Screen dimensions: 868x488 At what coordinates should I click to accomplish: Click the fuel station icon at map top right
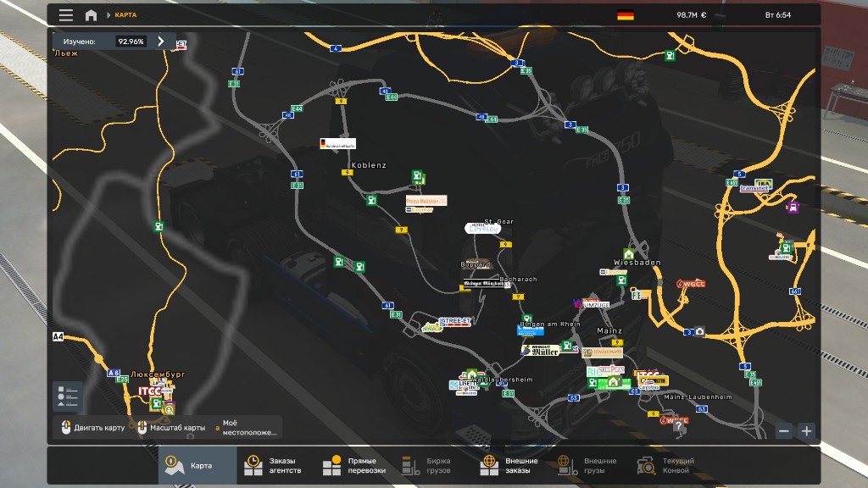coord(670,55)
